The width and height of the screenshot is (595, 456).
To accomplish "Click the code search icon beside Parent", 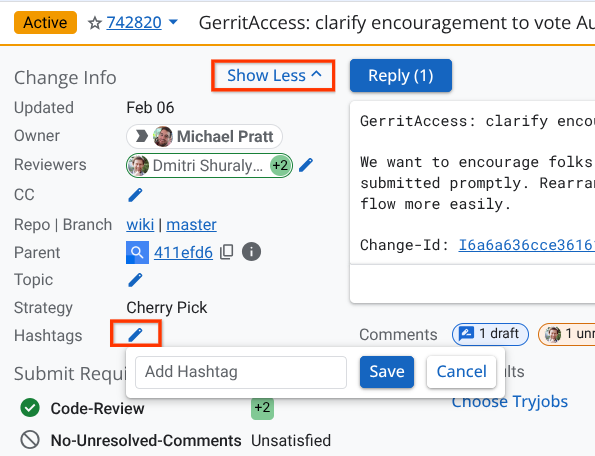I will pyautogui.click(x=137, y=252).
